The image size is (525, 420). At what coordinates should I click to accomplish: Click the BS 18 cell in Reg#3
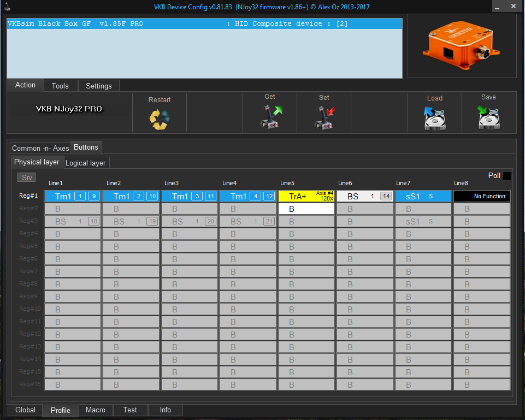pyautogui.click(x=73, y=221)
